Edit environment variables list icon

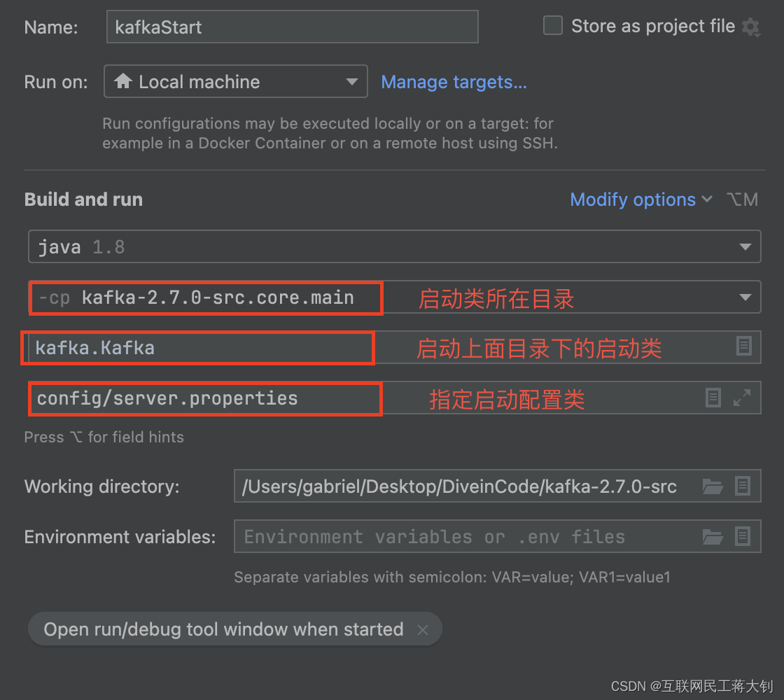pos(743,536)
